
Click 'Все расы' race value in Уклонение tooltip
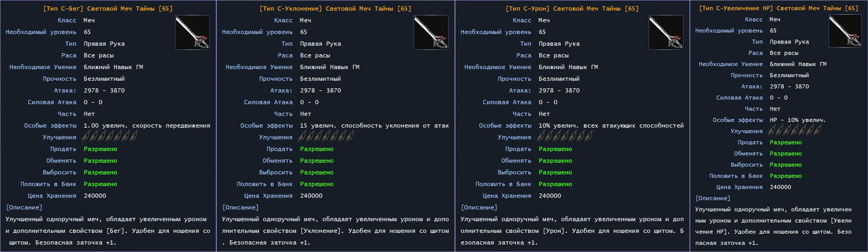tap(315, 55)
